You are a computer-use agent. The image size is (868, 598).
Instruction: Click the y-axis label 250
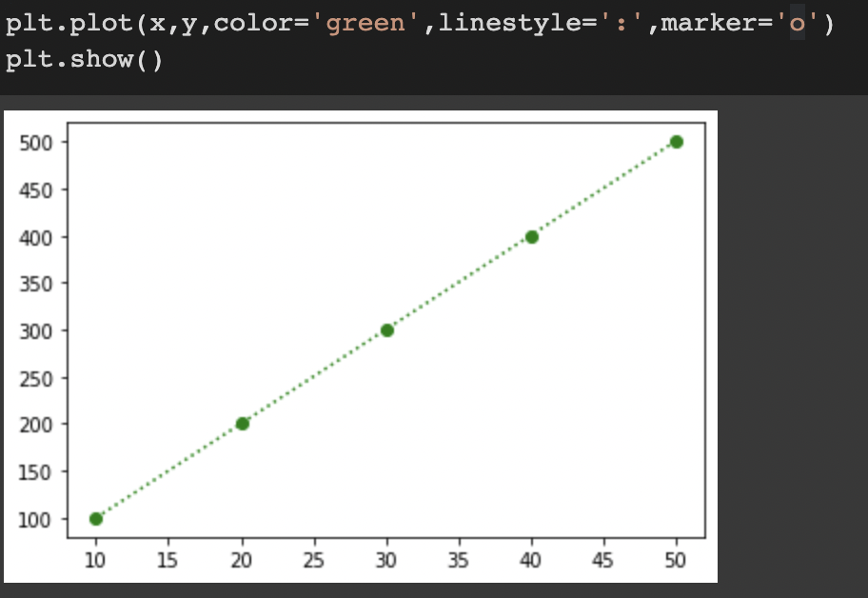[35, 379]
